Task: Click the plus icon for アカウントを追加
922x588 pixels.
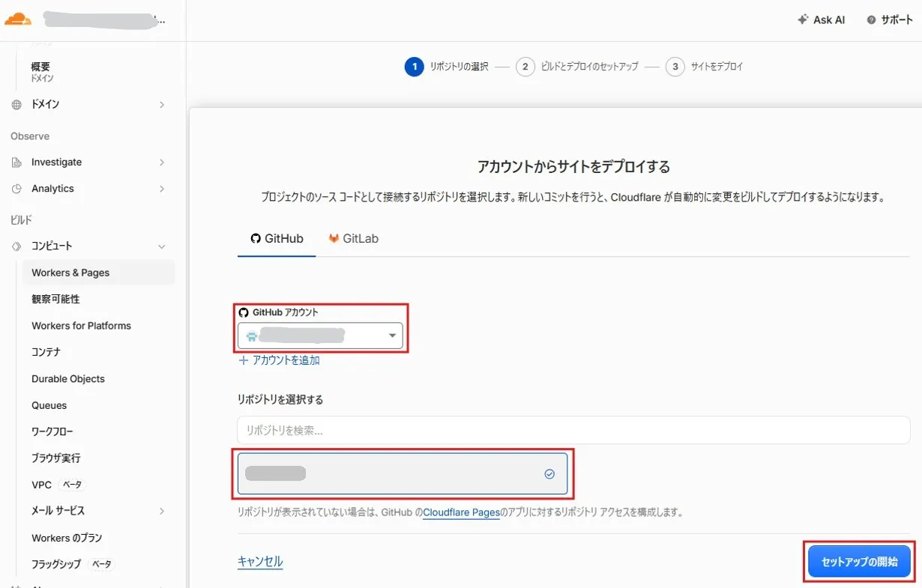Action: pyautogui.click(x=243, y=360)
